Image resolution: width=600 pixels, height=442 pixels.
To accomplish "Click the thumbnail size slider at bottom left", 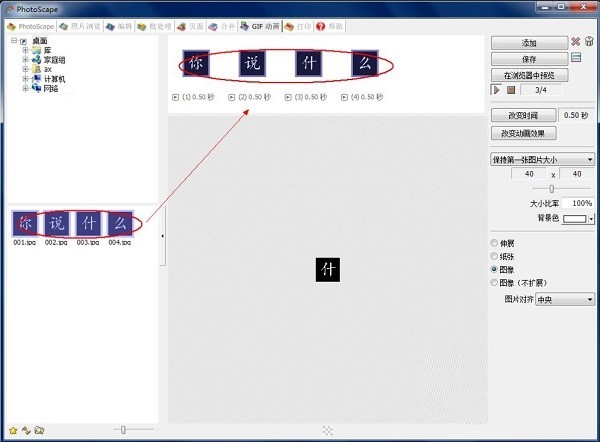I will [123, 430].
